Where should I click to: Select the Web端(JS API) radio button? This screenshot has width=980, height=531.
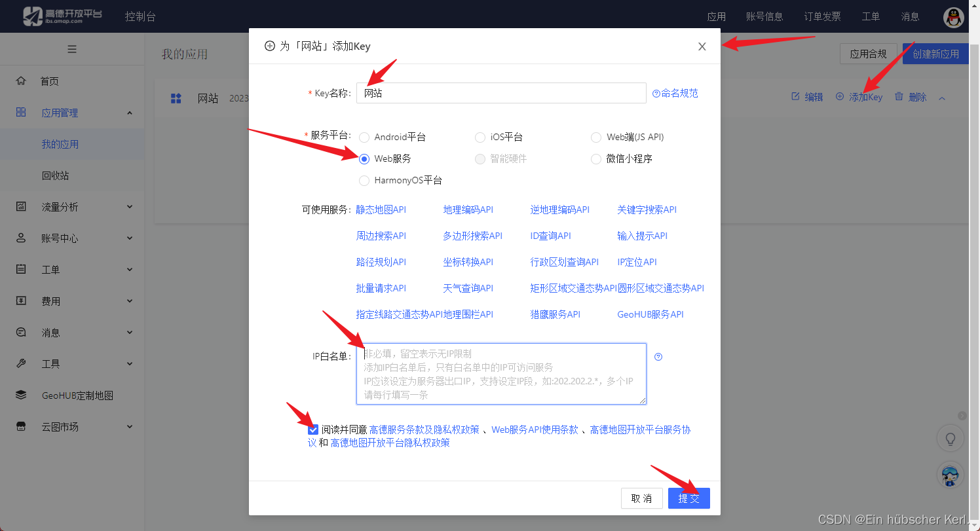(x=596, y=137)
